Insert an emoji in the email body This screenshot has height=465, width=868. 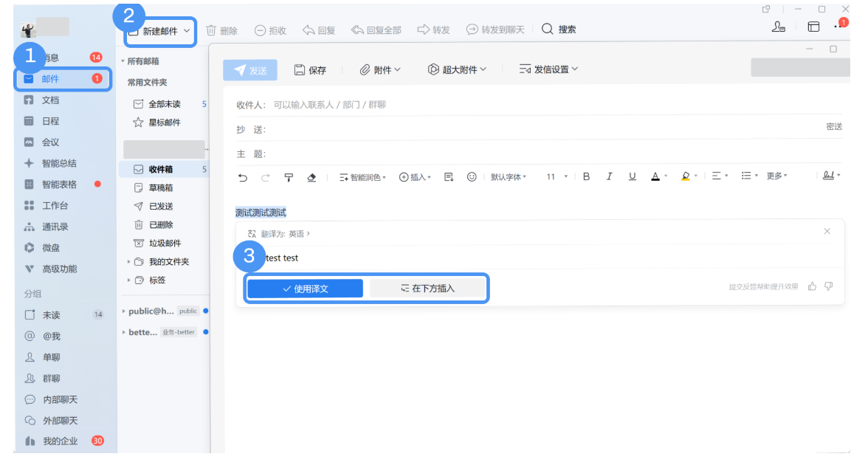click(471, 176)
